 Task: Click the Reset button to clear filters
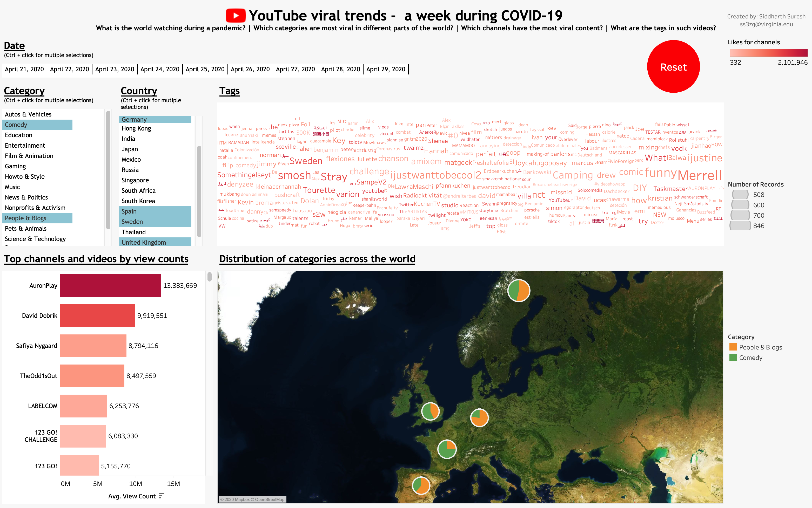pyautogui.click(x=673, y=67)
